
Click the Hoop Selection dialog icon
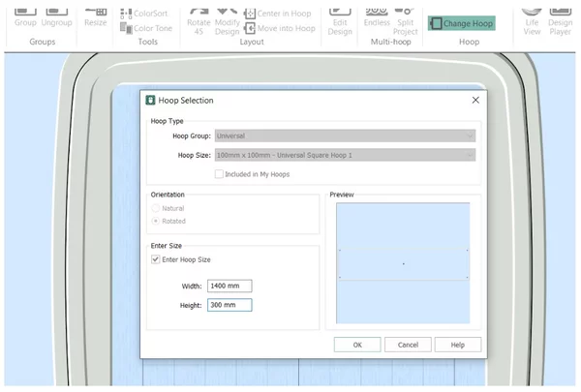(150, 100)
